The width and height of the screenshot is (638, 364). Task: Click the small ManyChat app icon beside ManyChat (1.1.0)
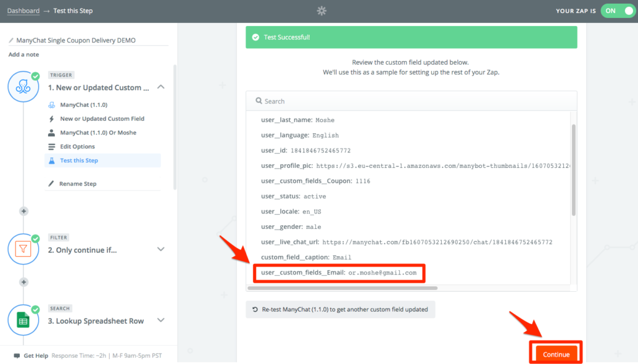click(x=52, y=105)
